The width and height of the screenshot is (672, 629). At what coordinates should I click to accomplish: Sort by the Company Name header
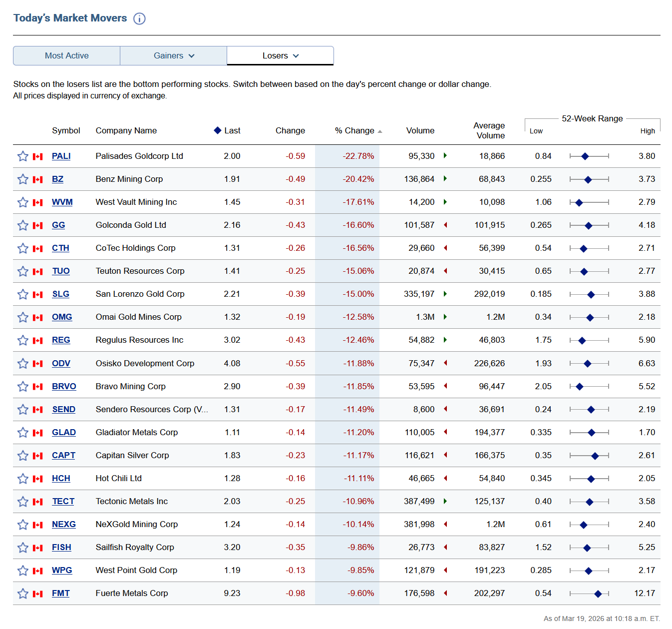pyautogui.click(x=126, y=130)
